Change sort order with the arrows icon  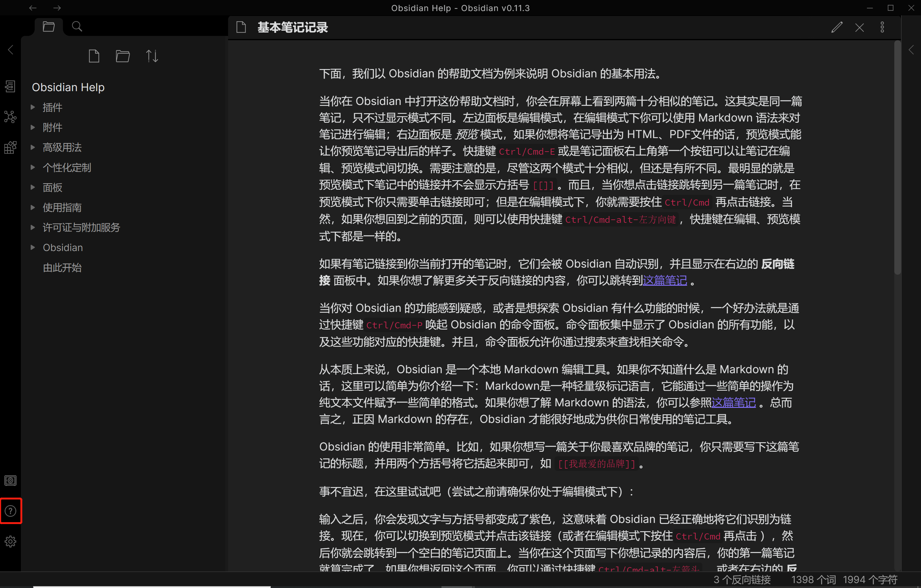[152, 56]
